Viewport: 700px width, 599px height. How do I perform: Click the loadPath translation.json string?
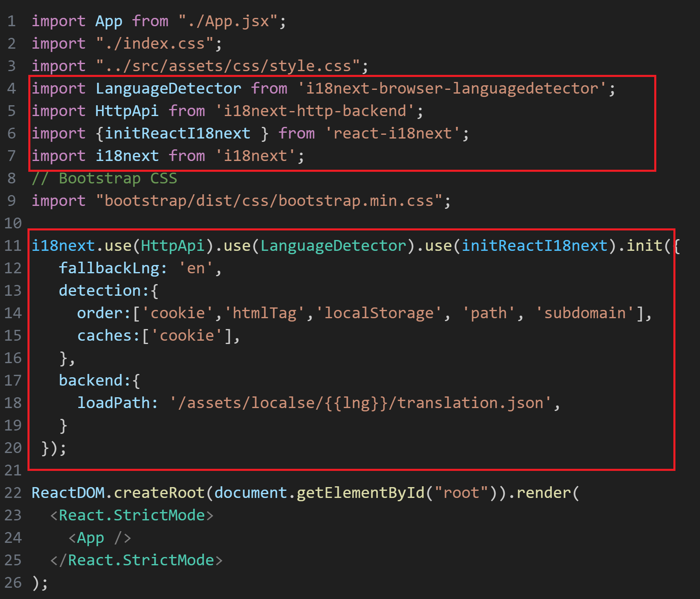[360, 403]
